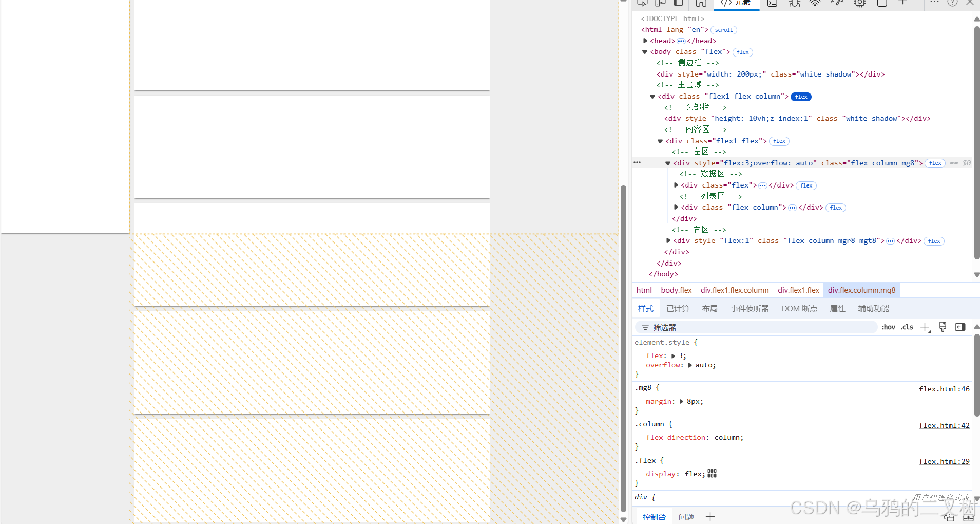The image size is (980, 524).
Task: Toggle the computed styles sidebar panel icon
Action: point(959,327)
